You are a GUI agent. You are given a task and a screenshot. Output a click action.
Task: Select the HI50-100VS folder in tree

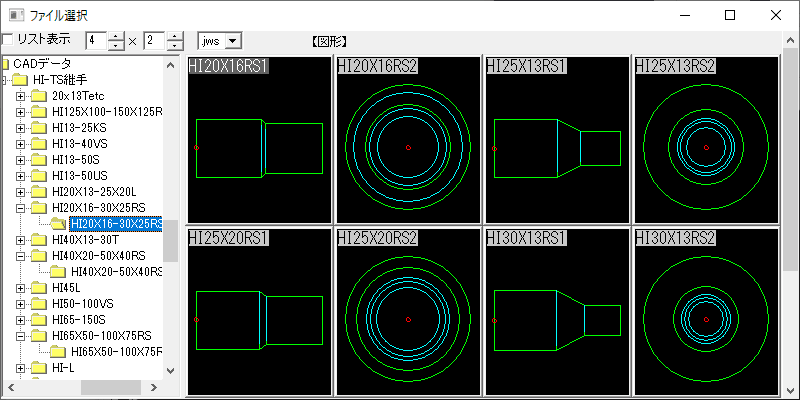[82, 304]
